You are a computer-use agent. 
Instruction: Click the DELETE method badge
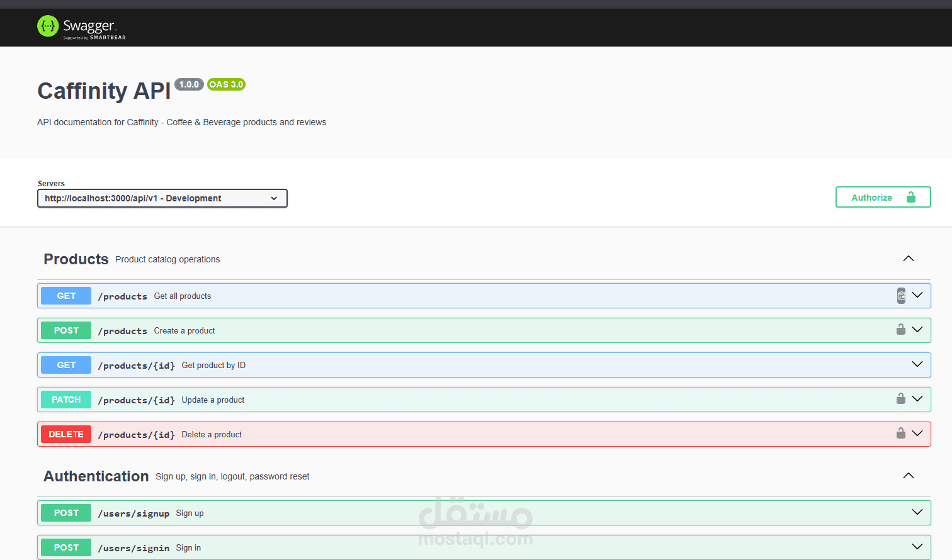click(x=66, y=434)
